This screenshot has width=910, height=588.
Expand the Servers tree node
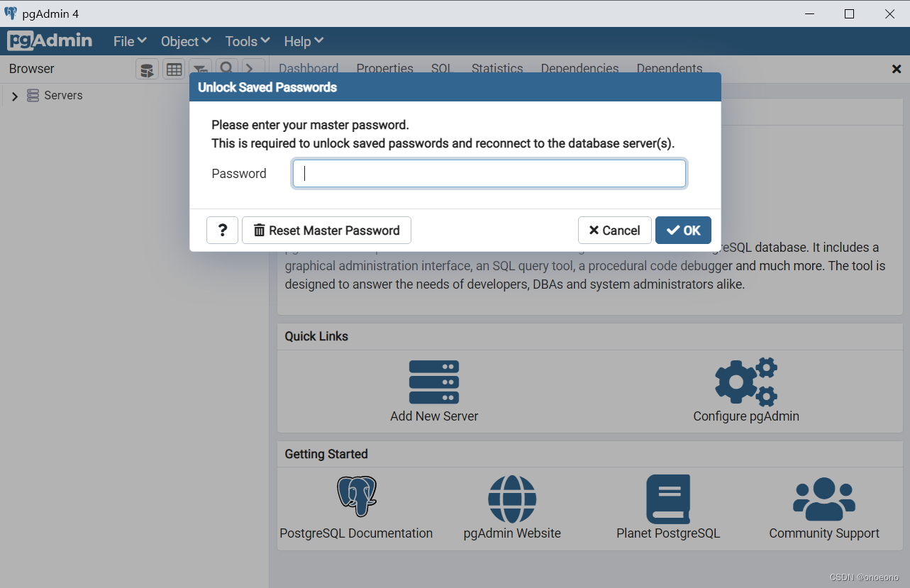(x=15, y=96)
